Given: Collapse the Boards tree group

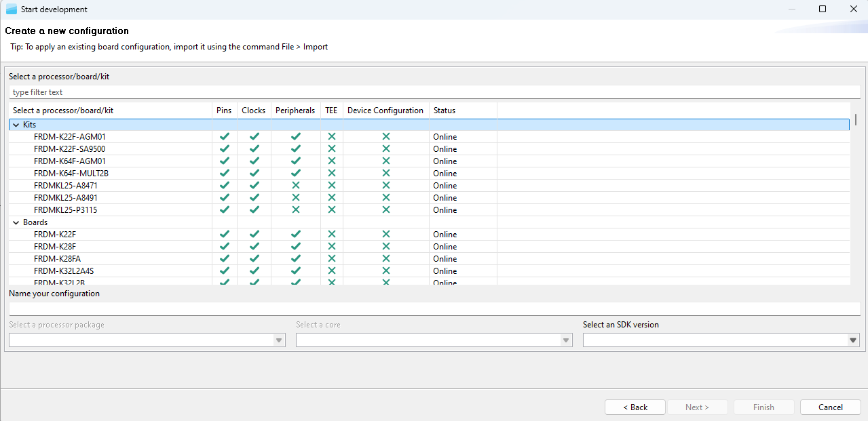Looking at the screenshot, I should (16, 222).
